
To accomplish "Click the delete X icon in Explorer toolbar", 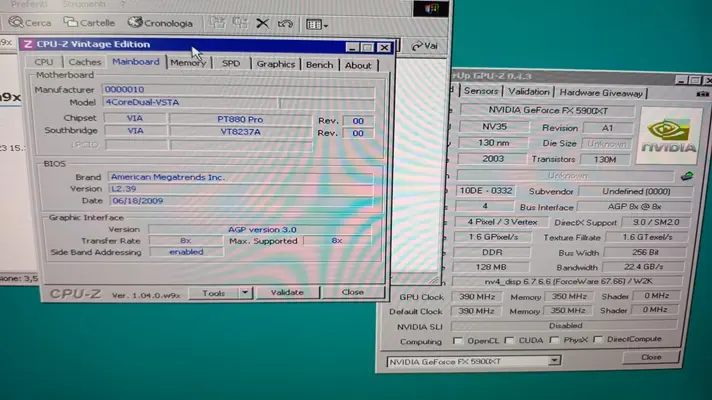I will [x=262, y=23].
